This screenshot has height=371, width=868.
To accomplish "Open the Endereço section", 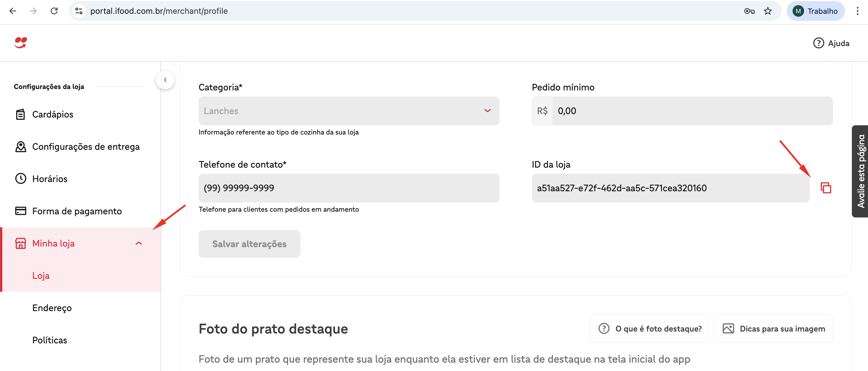I will (x=52, y=308).
